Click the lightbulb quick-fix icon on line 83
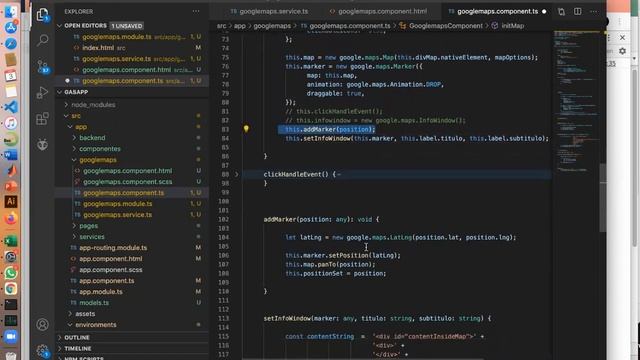Image resolution: width=640 pixels, height=360 pixels. [246, 129]
